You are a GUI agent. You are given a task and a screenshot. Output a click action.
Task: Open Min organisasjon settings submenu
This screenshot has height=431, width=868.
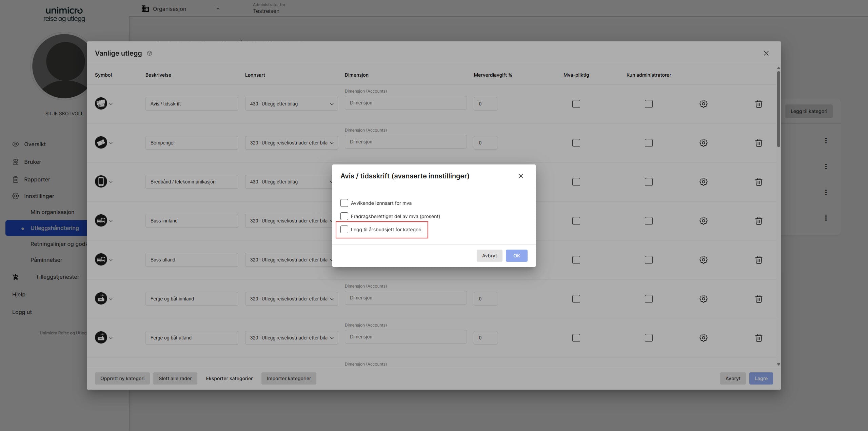(x=52, y=212)
